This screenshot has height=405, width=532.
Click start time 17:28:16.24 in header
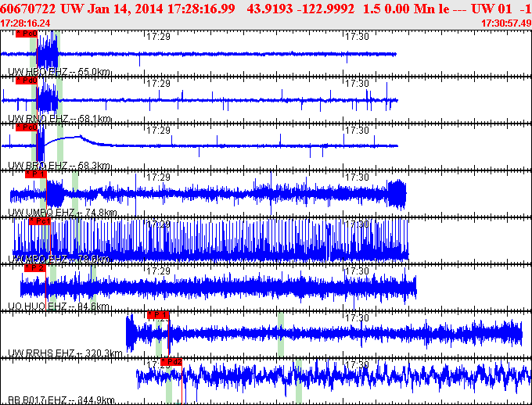[x=25, y=23]
